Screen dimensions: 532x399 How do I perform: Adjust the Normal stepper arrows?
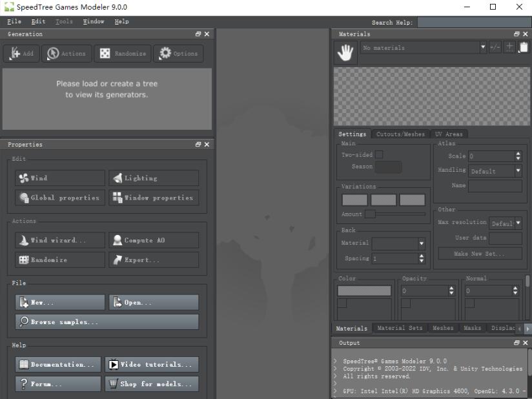pyautogui.click(x=515, y=291)
